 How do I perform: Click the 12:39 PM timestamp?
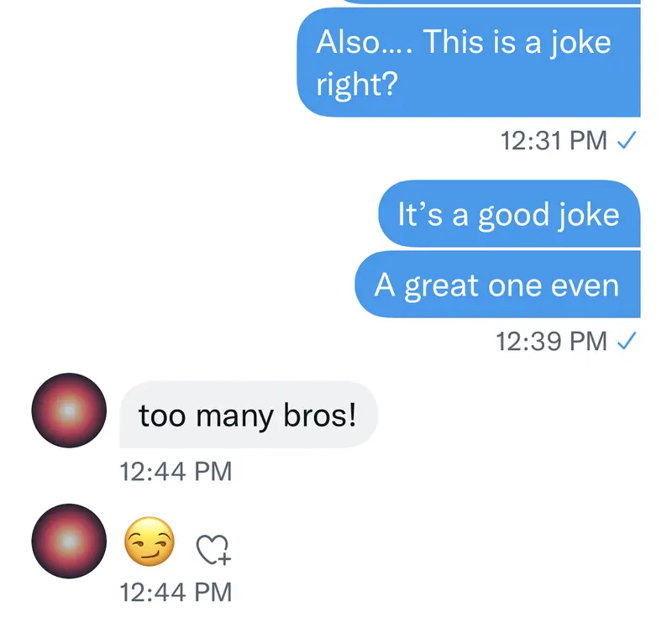(551, 342)
